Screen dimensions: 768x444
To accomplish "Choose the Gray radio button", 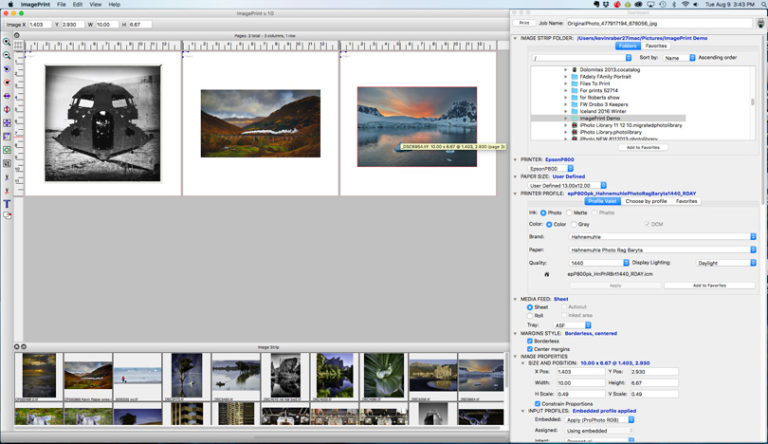I will (x=574, y=224).
